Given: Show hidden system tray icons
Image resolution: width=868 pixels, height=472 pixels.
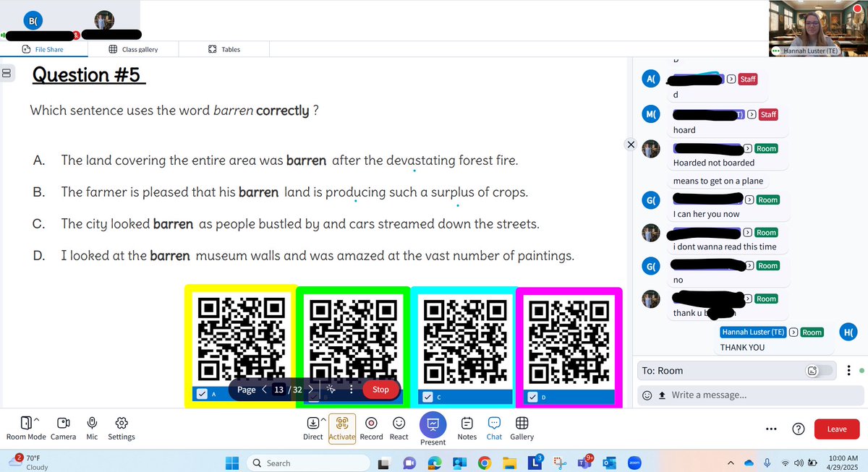Looking at the screenshot, I should (x=731, y=463).
